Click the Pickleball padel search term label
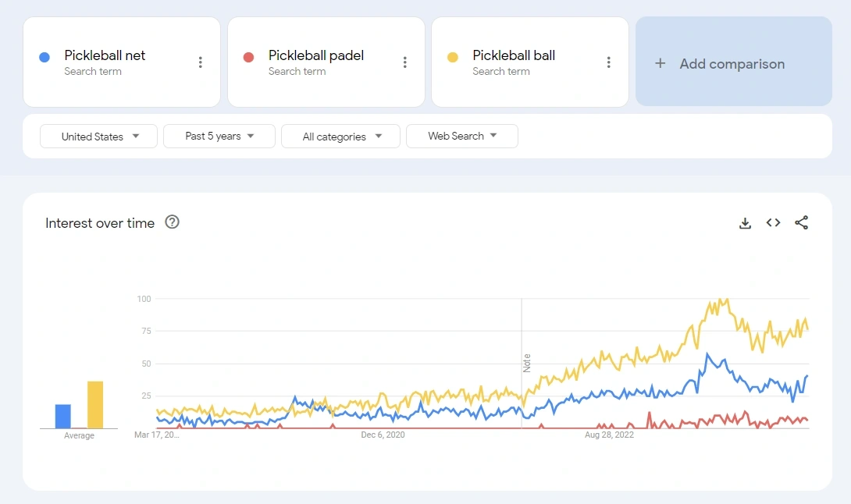 tap(315, 55)
